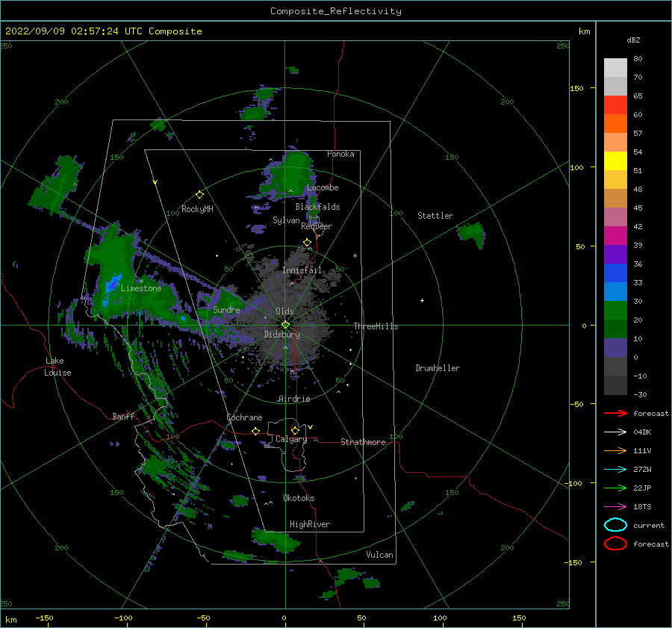672x628 pixels.
Task: Select the blue 36 dBZ color swatch
Action: click(x=615, y=273)
